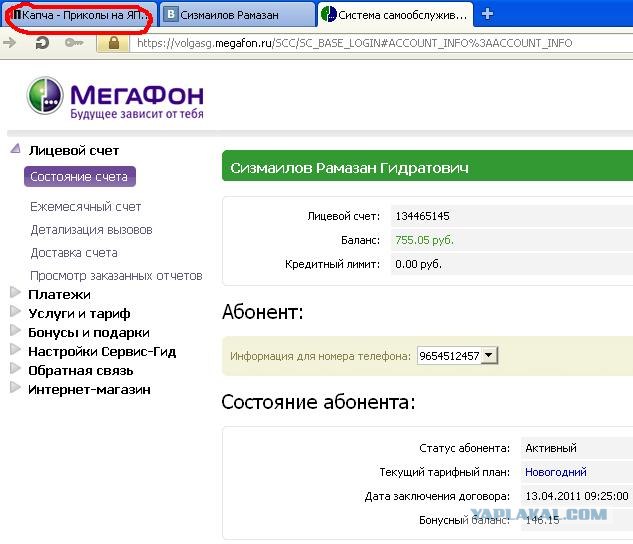633x544 pixels.
Task: Switch to the Капча - Приколы tab
Action: (x=78, y=15)
